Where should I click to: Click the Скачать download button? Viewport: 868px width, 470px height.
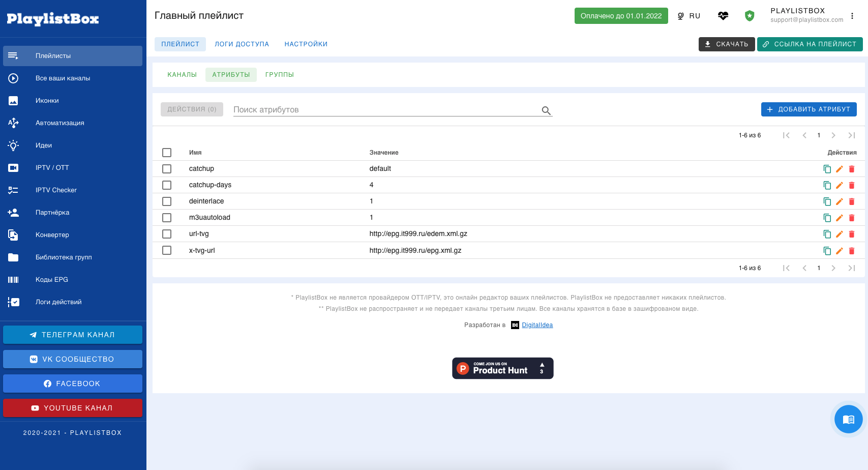[727, 44]
